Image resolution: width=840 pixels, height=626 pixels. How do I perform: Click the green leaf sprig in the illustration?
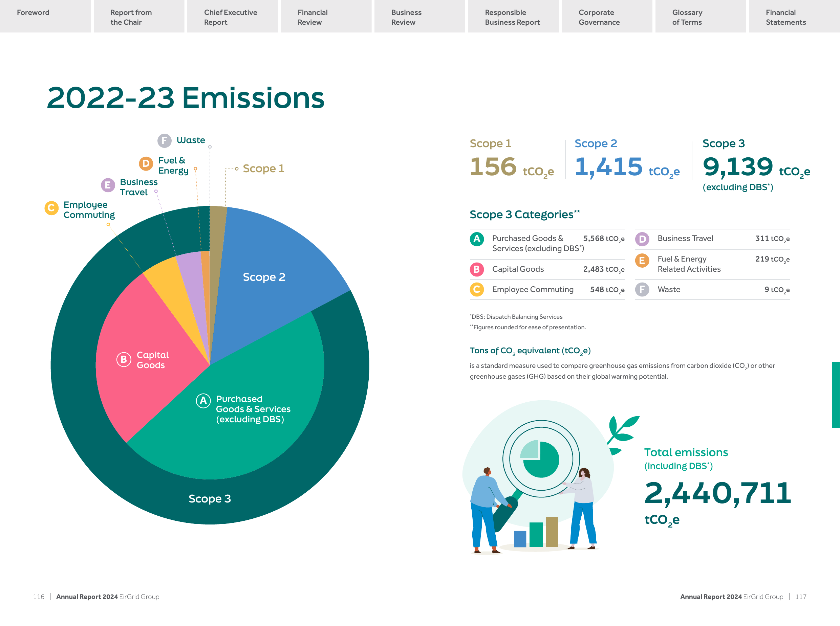[x=623, y=435]
